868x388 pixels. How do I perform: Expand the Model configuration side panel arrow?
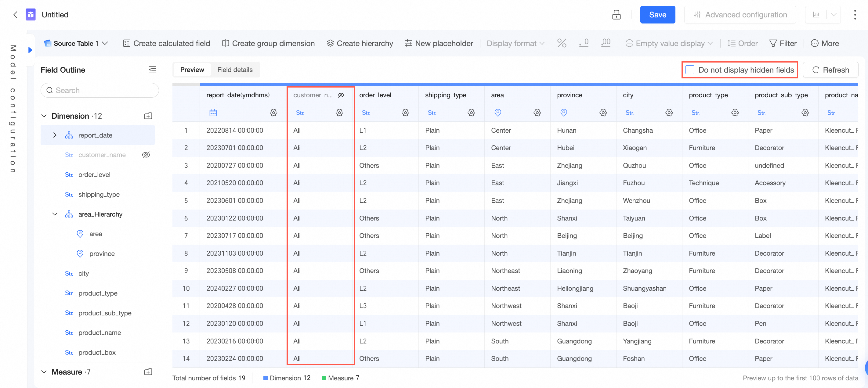tap(30, 50)
